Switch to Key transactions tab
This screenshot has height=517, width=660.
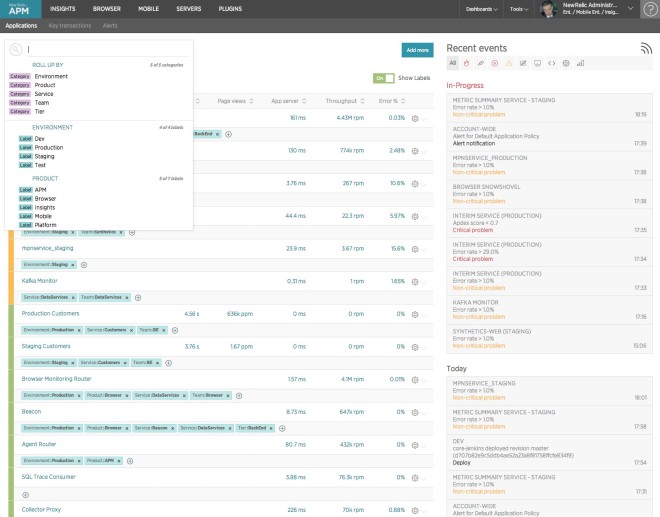70,26
